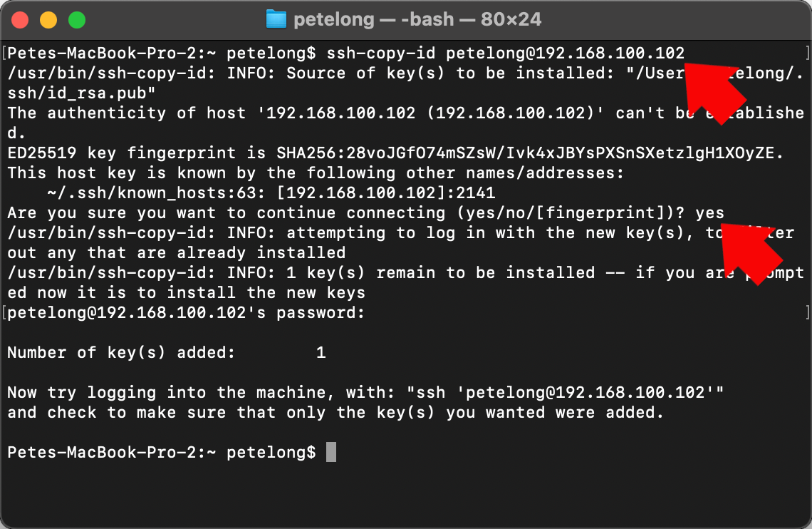This screenshot has width=812, height=529.
Task: Click the last "Petes-MacBook-Pro-2:~ petelong$" prompt
Action: (x=162, y=452)
